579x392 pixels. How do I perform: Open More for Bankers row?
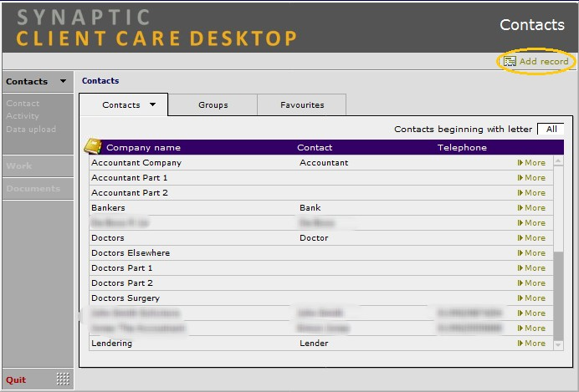(x=532, y=208)
